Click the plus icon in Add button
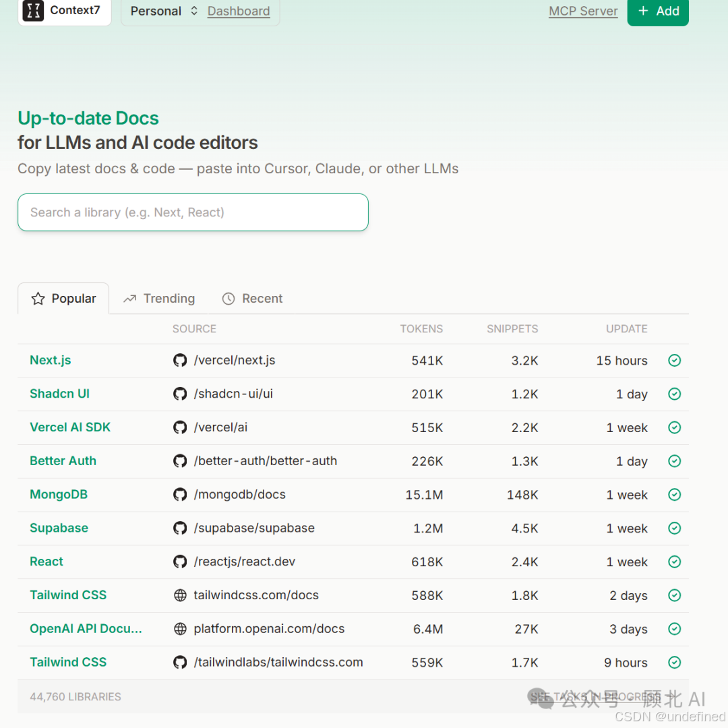The image size is (728, 728). [642, 11]
